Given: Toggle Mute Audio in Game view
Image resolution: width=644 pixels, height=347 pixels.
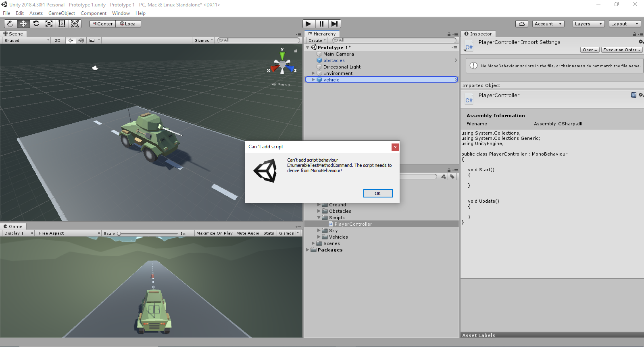Looking at the screenshot, I should (x=248, y=233).
